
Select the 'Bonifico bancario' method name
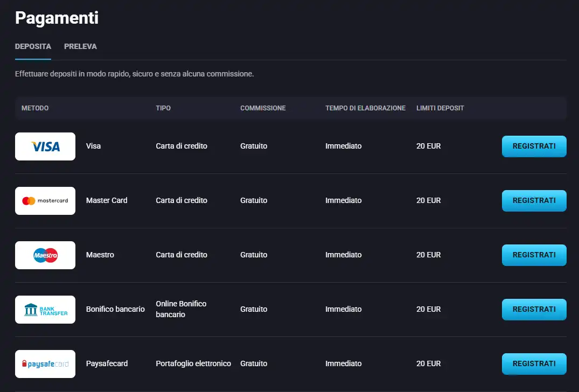point(115,309)
